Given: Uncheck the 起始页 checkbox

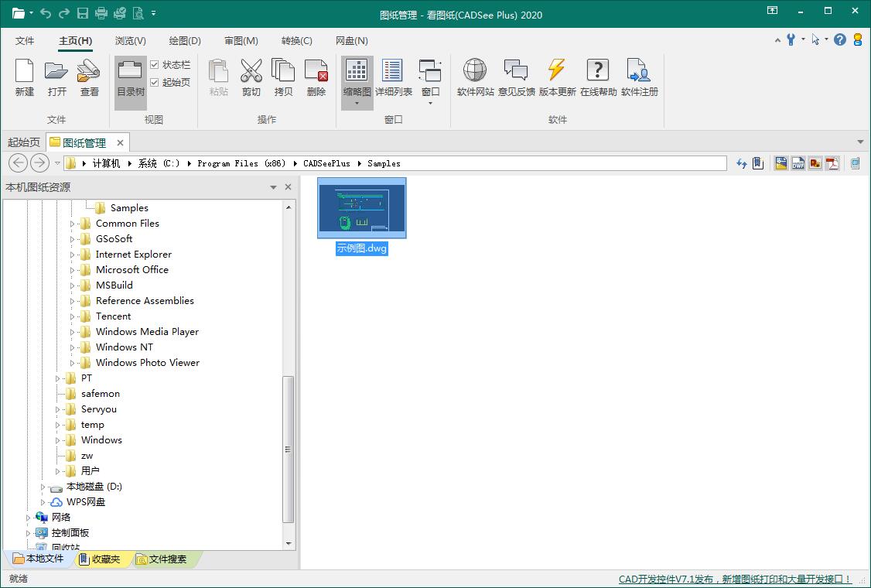Looking at the screenshot, I should point(155,82).
